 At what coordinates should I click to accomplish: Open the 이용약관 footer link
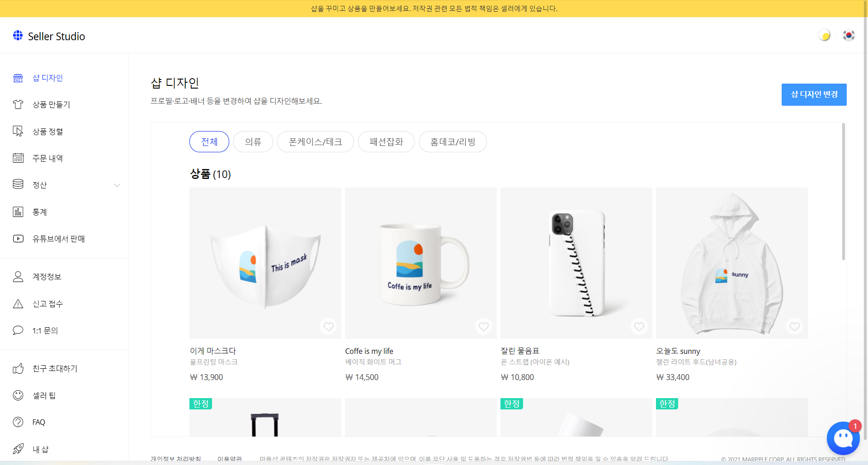click(x=230, y=459)
